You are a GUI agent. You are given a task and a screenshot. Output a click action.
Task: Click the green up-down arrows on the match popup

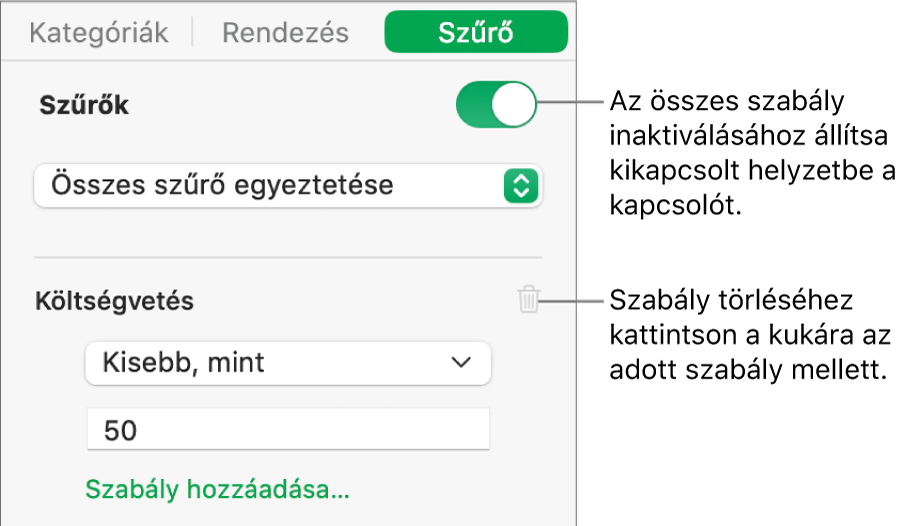520,185
